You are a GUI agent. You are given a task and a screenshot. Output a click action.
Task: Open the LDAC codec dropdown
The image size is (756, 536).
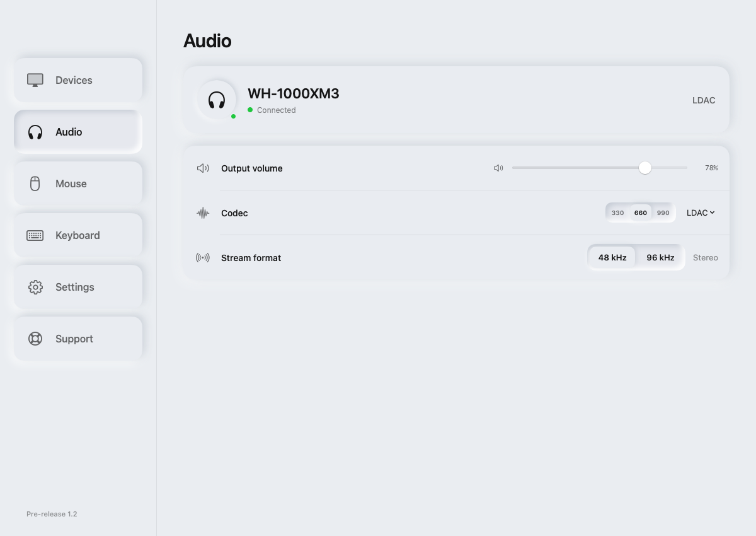[701, 213]
